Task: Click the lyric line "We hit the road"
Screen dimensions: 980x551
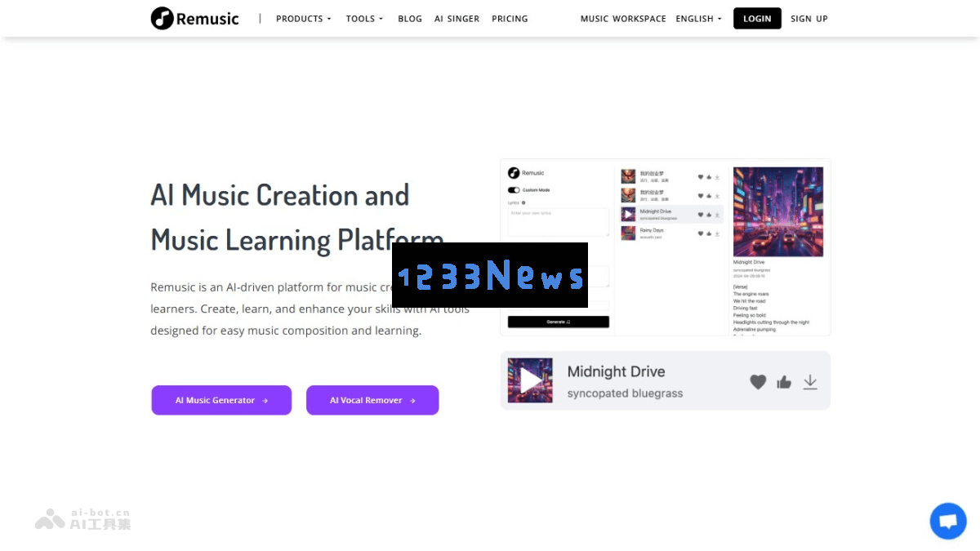Action: point(750,301)
